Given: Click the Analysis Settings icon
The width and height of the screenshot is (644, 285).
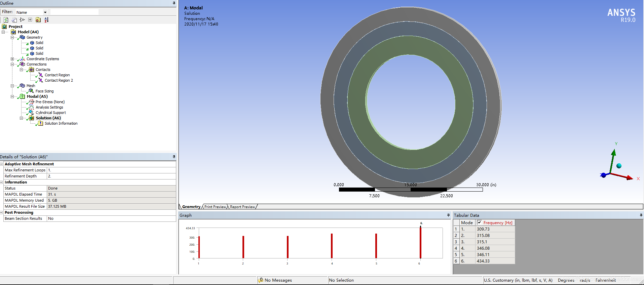Looking at the screenshot, I should [31, 107].
